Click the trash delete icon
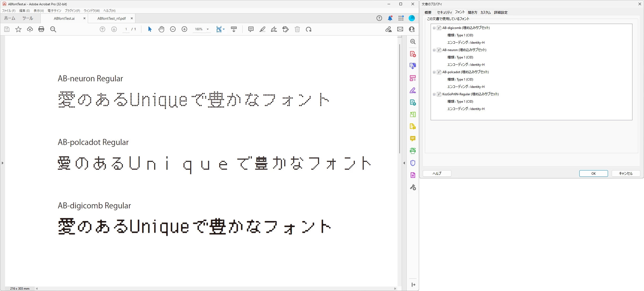 click(x=297, y=29)
